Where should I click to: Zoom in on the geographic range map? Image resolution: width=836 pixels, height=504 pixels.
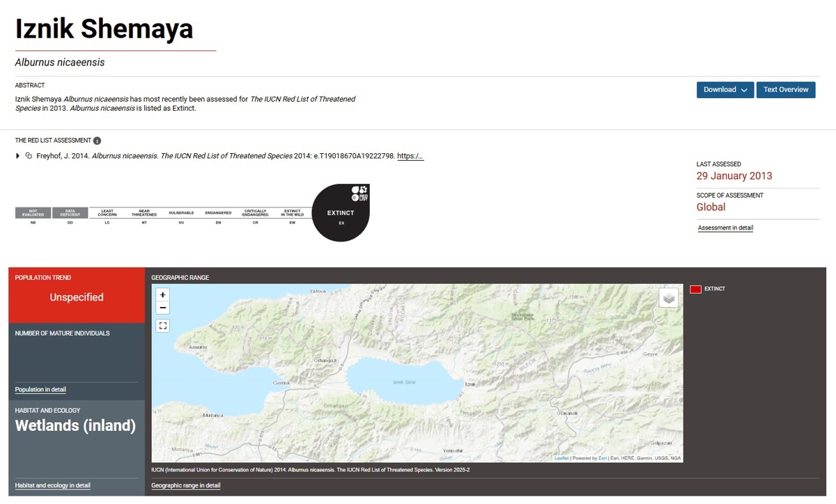pos(163,295)
